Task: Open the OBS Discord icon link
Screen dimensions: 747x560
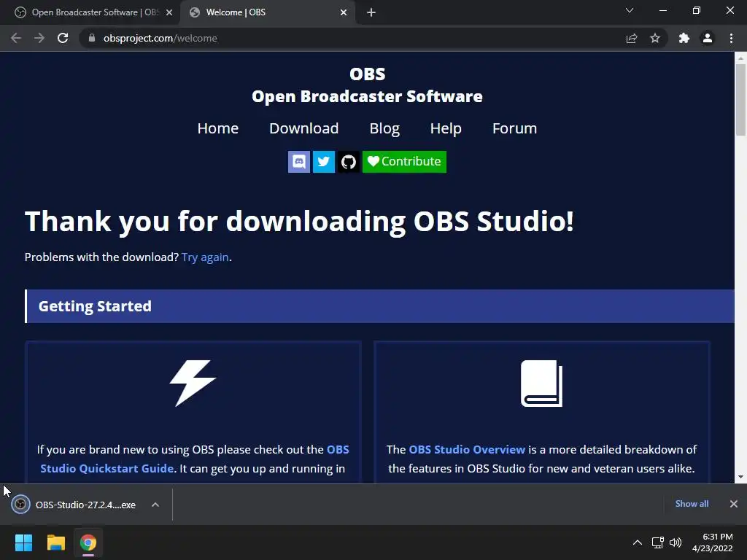Action: [x=298, y=162]
